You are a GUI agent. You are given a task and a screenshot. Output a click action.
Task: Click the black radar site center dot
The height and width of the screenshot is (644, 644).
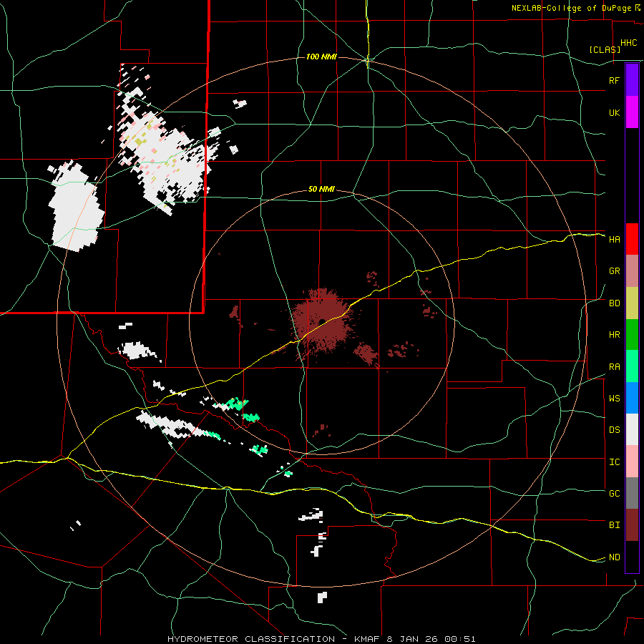pos(322,321)
